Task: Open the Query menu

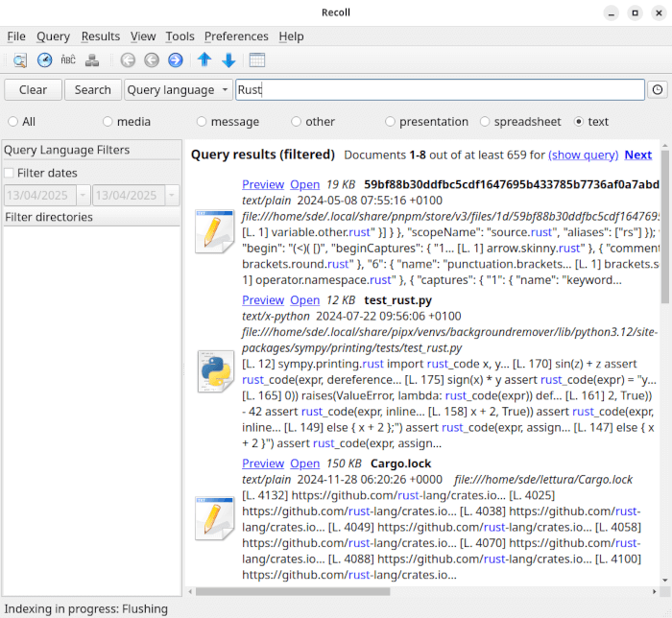Action: (x=53, y=36)
